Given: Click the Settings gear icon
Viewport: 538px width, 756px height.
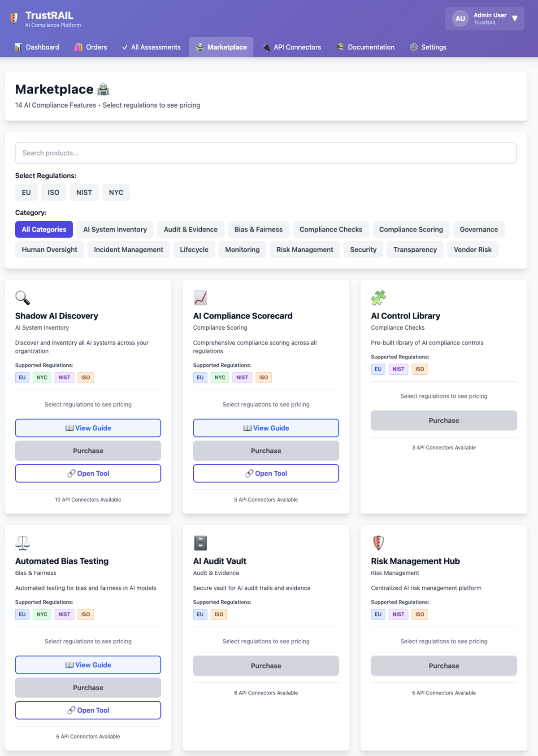Looking at the screenshot, I should [x=414, y=47].
